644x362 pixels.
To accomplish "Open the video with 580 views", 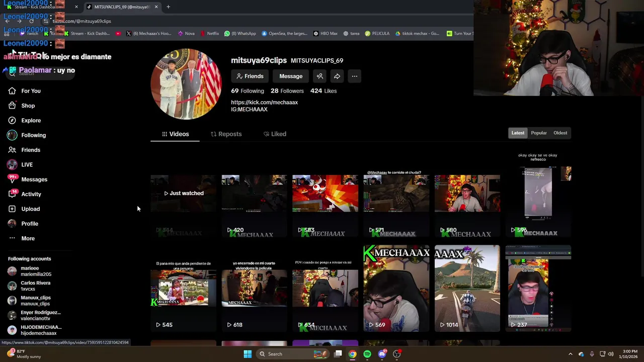I will [467, 194].
